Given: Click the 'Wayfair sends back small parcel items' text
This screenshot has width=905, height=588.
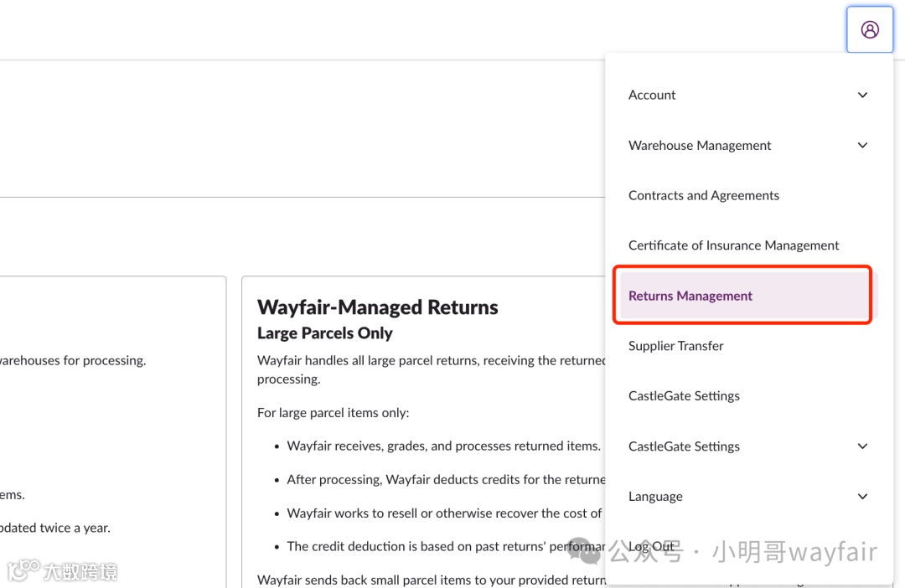Looking at the screenshot, I should click(x=432, y=580).
